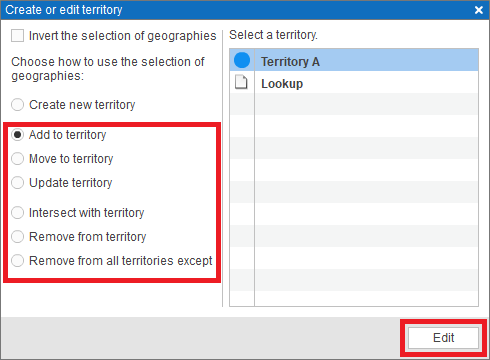Pick the Update territory radio button
490x360 pixels.
[x=17, y=183]
